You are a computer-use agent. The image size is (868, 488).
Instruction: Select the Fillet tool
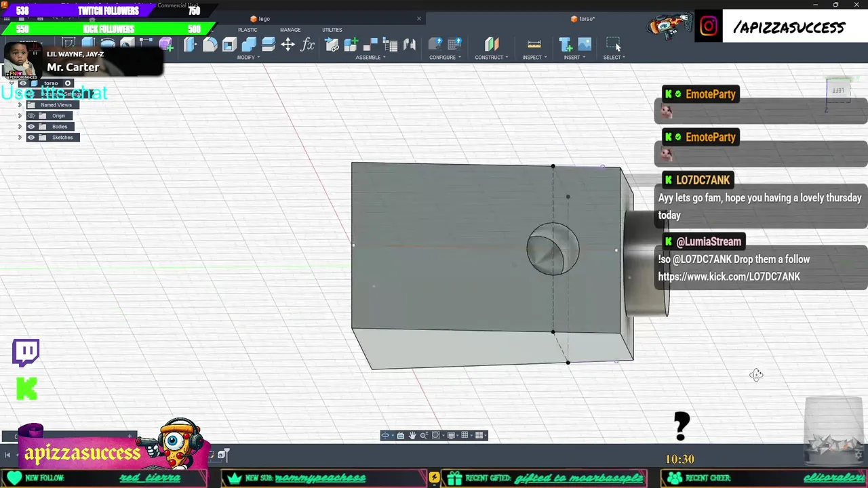[210, 45]
